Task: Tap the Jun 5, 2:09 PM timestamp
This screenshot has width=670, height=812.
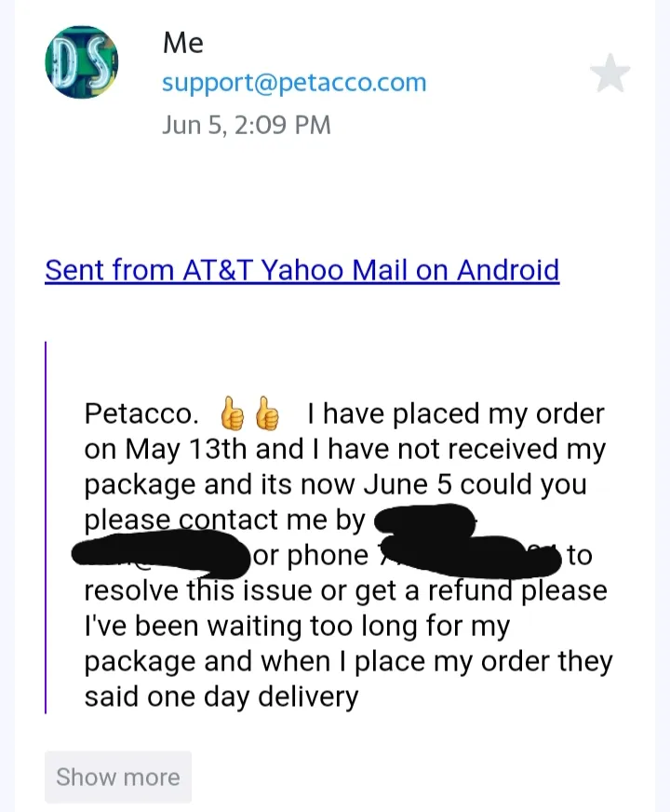Action: 247,125
